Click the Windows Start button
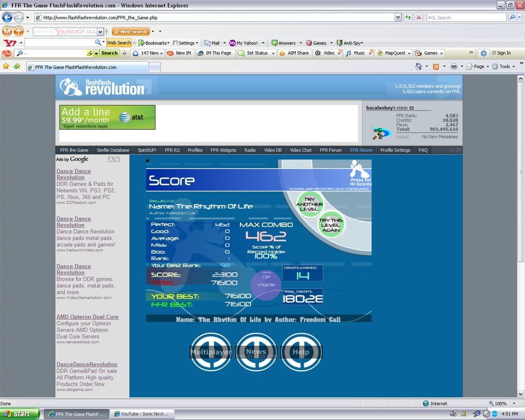The image size is (525, 420). pos(20,414)
